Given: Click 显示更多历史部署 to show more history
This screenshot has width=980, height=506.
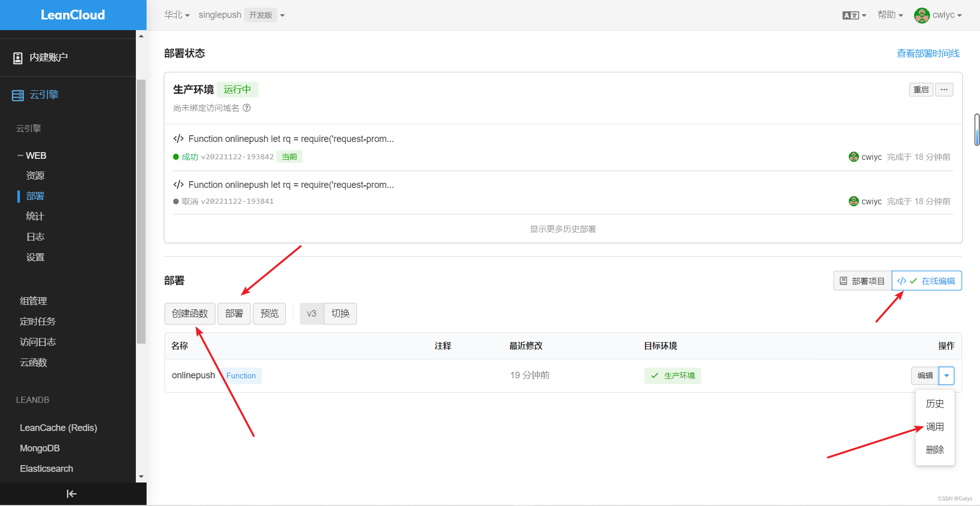Looking at the screenshot, I should click(x=563, y=229).
